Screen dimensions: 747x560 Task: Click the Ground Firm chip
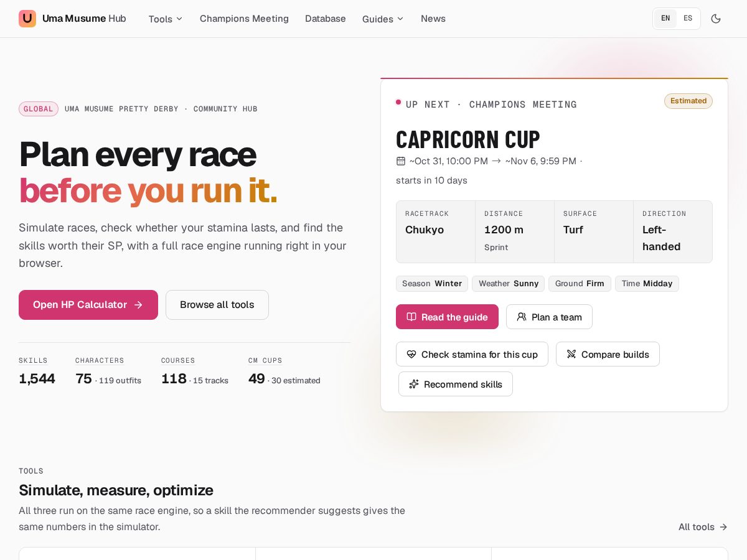coord(580,284)
